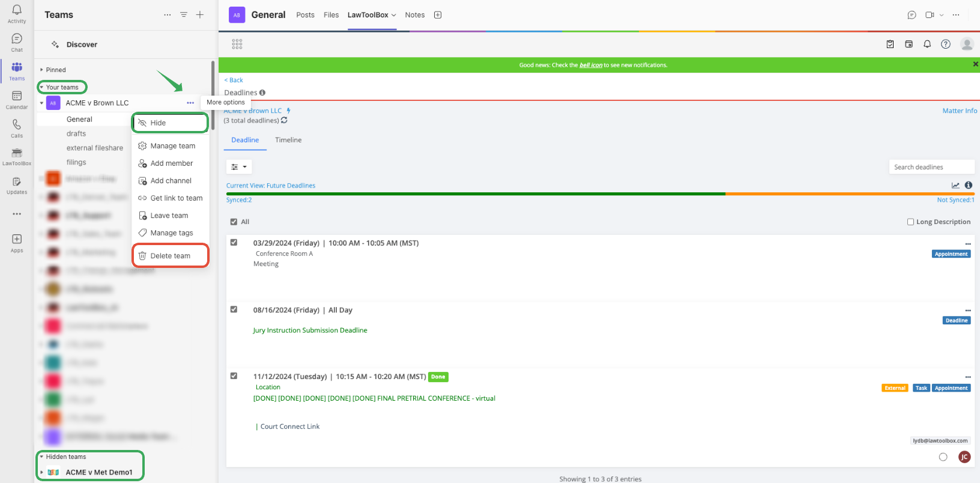This screenshot has width=980, height=483.
Task: Choose Manage team menu item
Action: (x=171, y=146)
